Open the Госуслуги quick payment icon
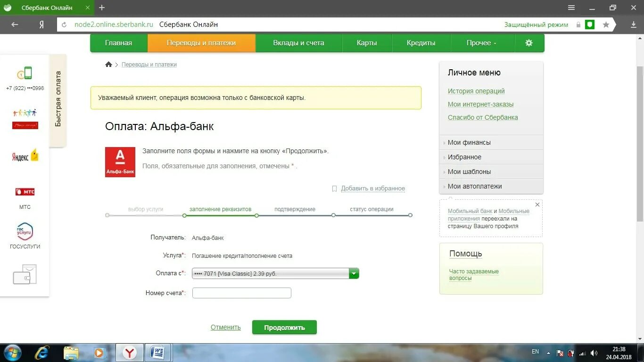Viewport: 644px width, 362px height. point(25,231)
